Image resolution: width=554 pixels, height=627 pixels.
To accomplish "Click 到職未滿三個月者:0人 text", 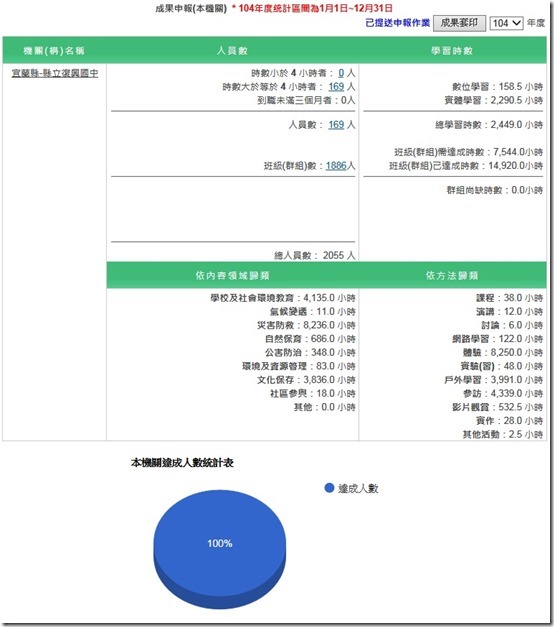I will (306, 100).
